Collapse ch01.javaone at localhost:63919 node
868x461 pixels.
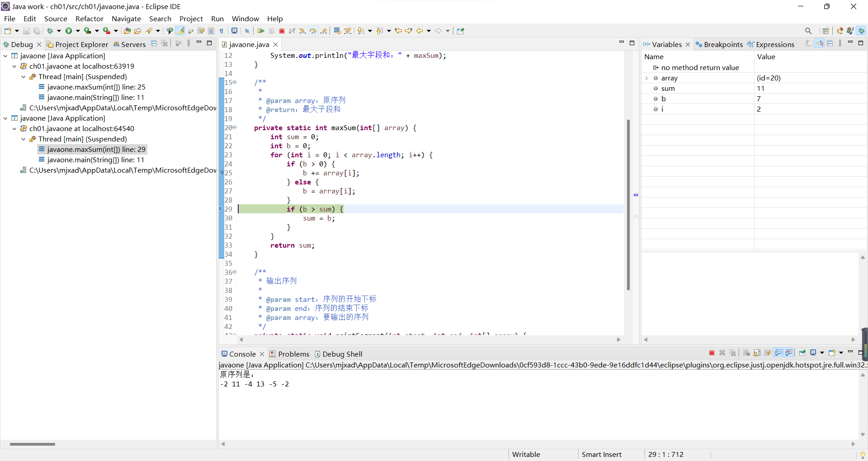coord(14,66)
